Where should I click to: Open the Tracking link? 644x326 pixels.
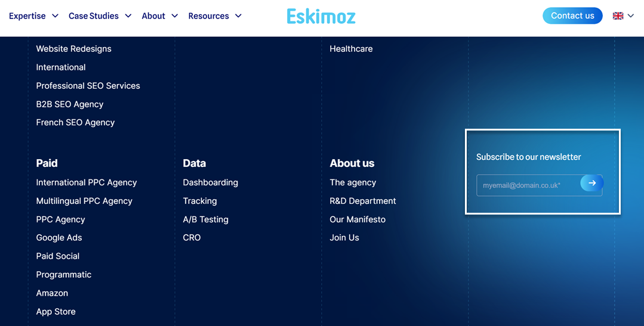199,201
